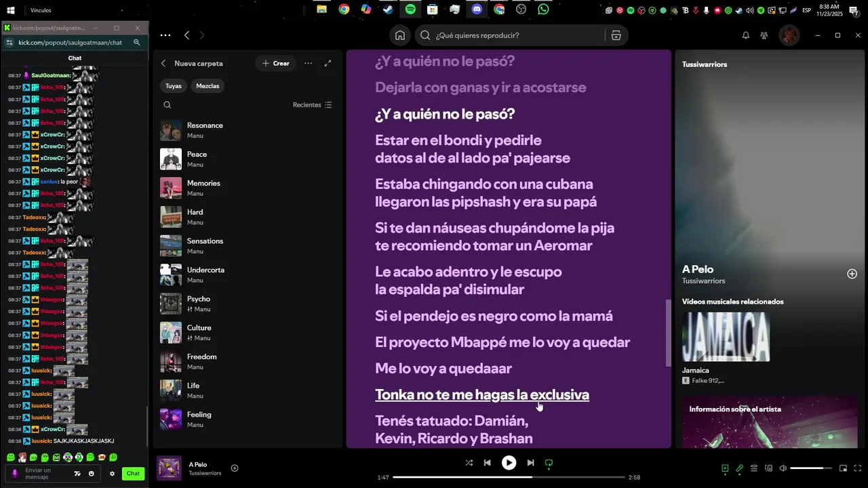
Task: Open the 'Peace' playlist
Action: 248,159
